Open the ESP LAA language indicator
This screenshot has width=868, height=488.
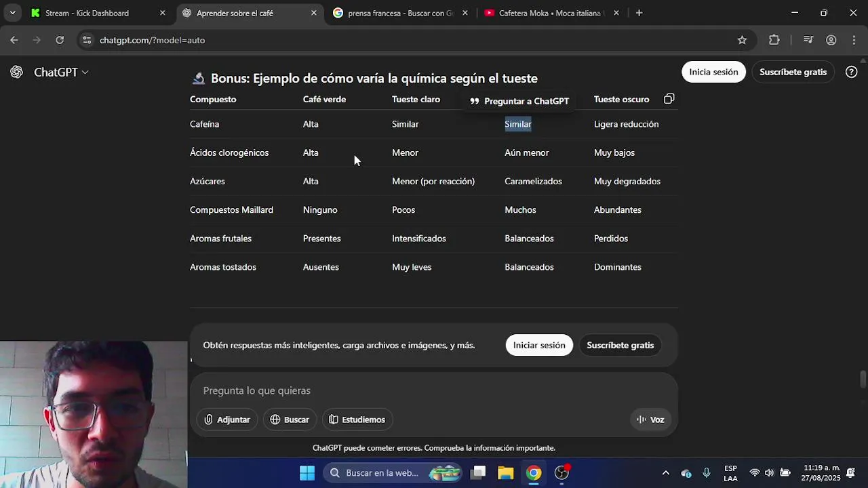click(x=730, y=473)
